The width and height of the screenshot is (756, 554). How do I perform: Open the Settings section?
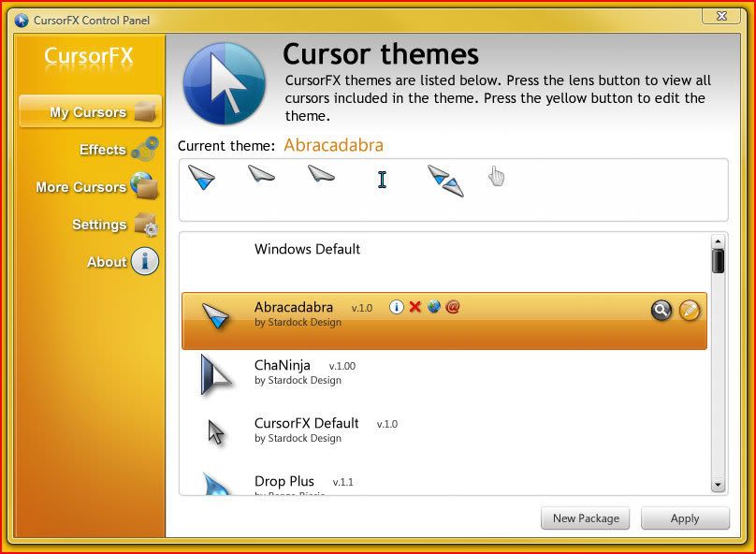point(100,225)
